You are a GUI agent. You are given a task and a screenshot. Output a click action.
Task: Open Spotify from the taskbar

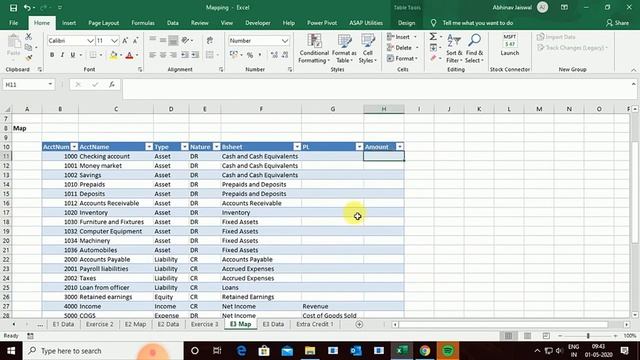448,351
